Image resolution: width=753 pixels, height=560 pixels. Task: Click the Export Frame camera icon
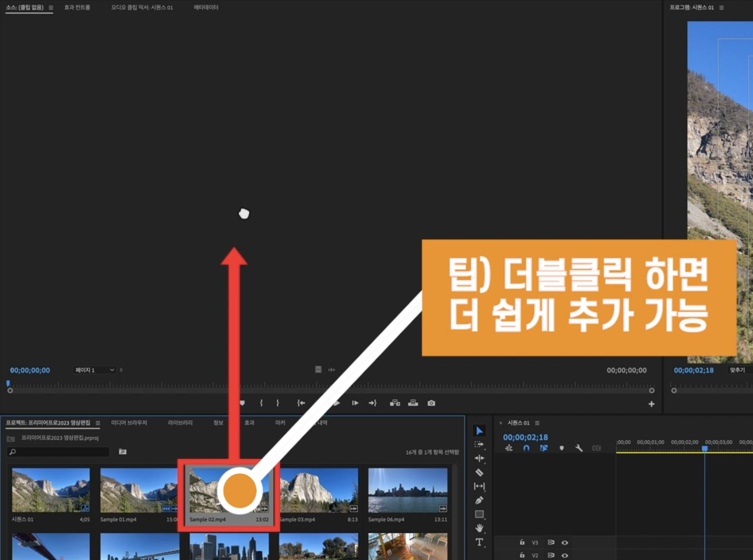pos(431,403)
